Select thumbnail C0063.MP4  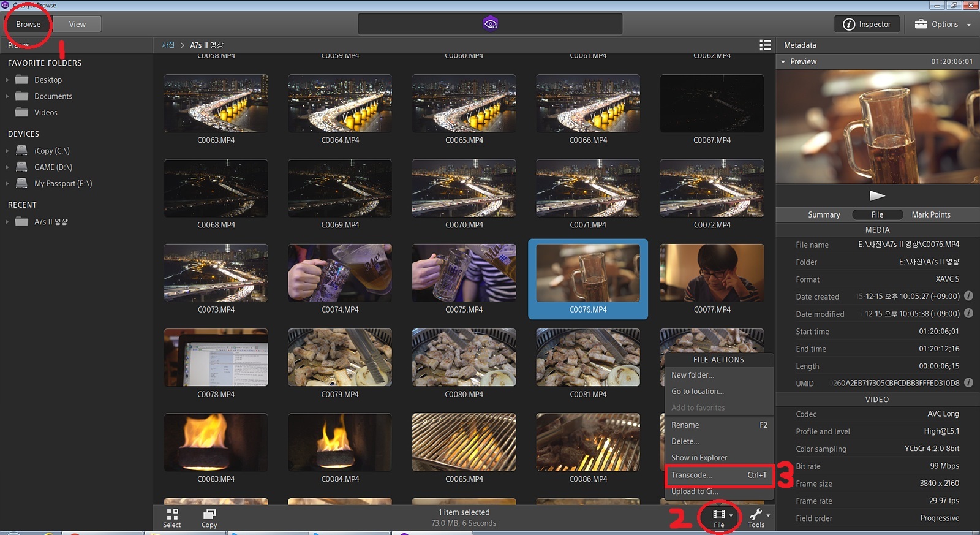pyautogui.click(x=216, y=104)
